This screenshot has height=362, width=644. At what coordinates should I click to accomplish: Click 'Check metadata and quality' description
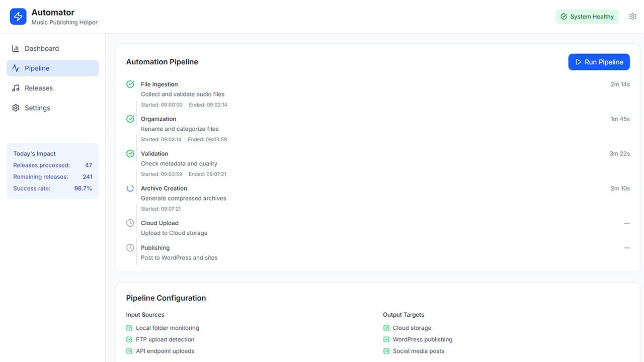click(179, 163)
